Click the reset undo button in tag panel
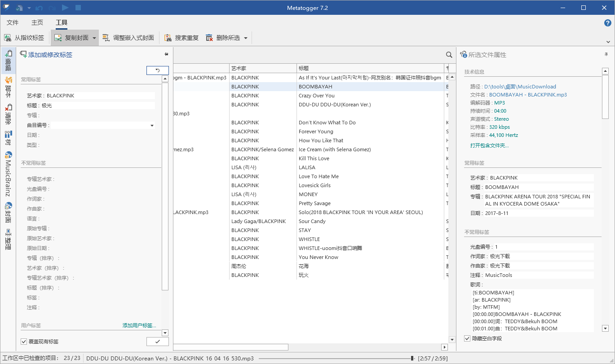The width and height of the screenshot is (615, 364). (x=158, y=70)
